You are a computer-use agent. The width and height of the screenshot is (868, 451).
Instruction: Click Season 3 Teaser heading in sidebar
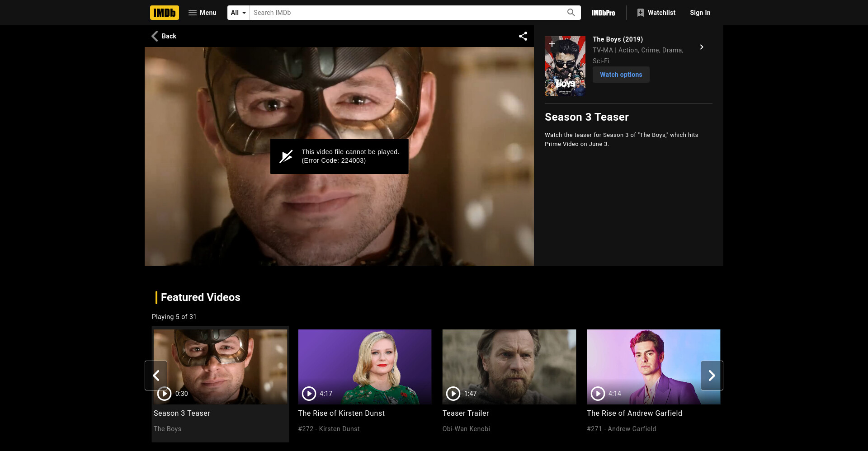click(586, 117)
